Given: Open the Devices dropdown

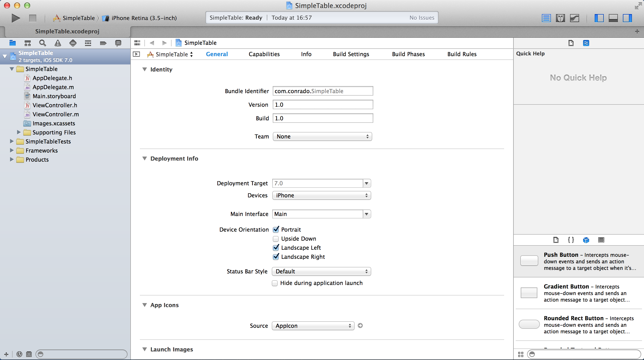Looking at the screenshot, I should 321,195.
